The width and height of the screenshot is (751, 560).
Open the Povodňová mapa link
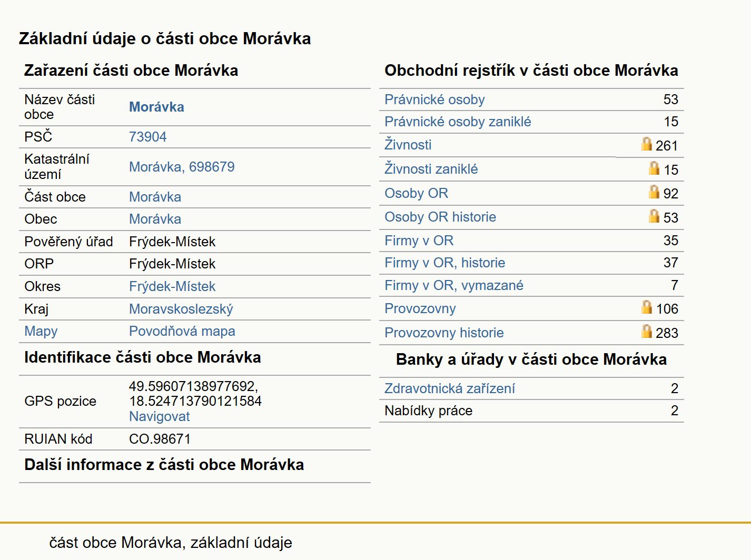[x=182, y=331]
